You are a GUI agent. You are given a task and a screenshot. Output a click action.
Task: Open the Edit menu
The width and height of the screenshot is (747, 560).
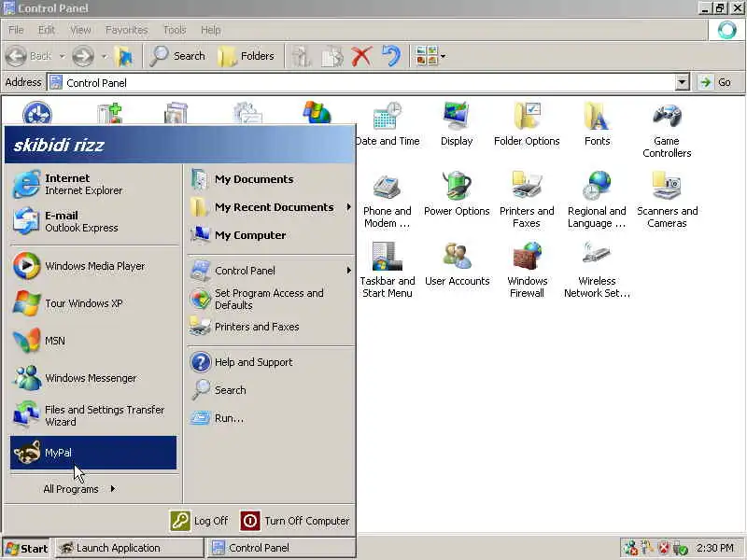46,30
